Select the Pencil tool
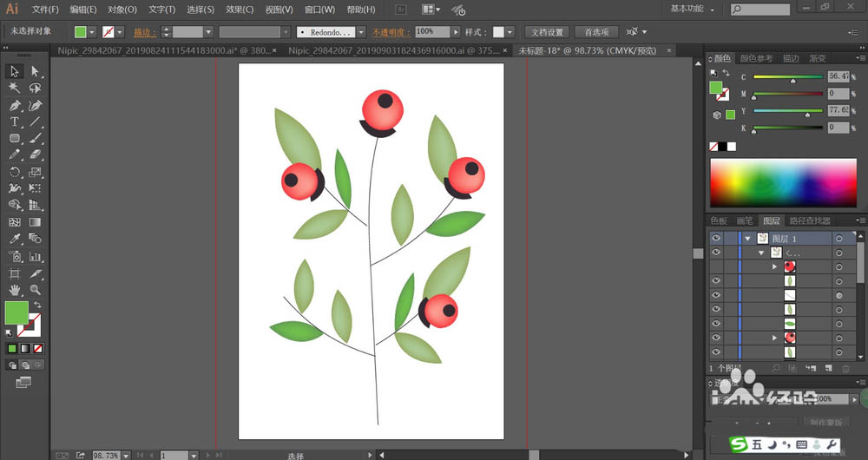Image resolution: width=868 pixels, height=460 pixels. [15, 155]
